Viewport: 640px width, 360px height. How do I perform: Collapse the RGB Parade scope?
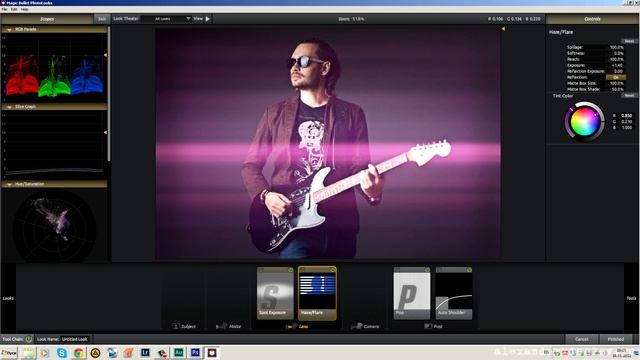pos(9,29)
